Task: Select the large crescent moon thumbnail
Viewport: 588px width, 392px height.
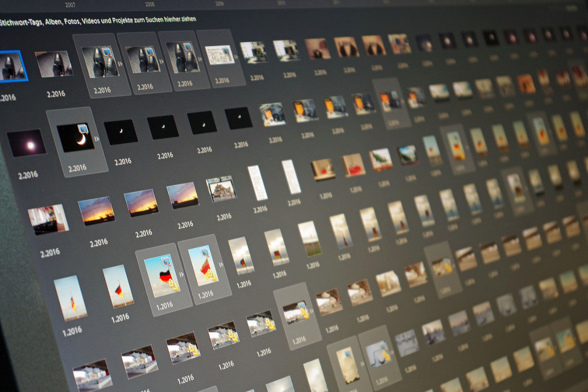Action: (75, 137)
